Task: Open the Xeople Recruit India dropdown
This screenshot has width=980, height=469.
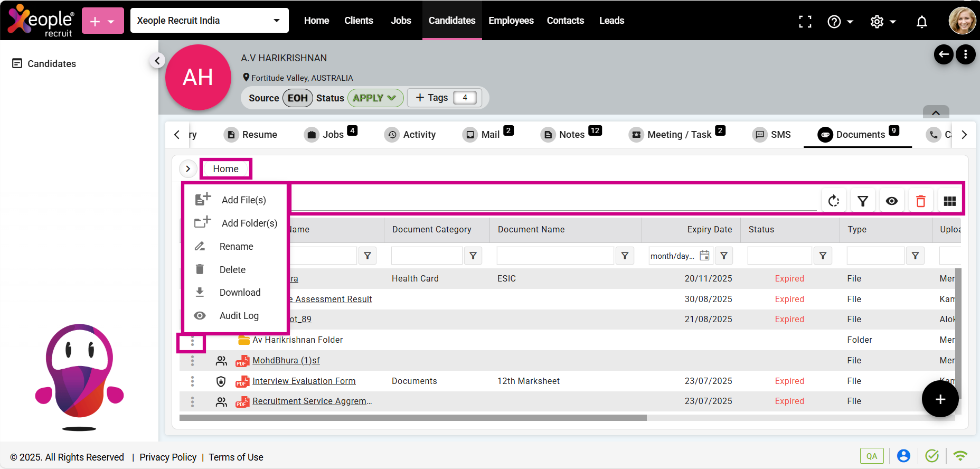Action: click(x=209, y=21)
